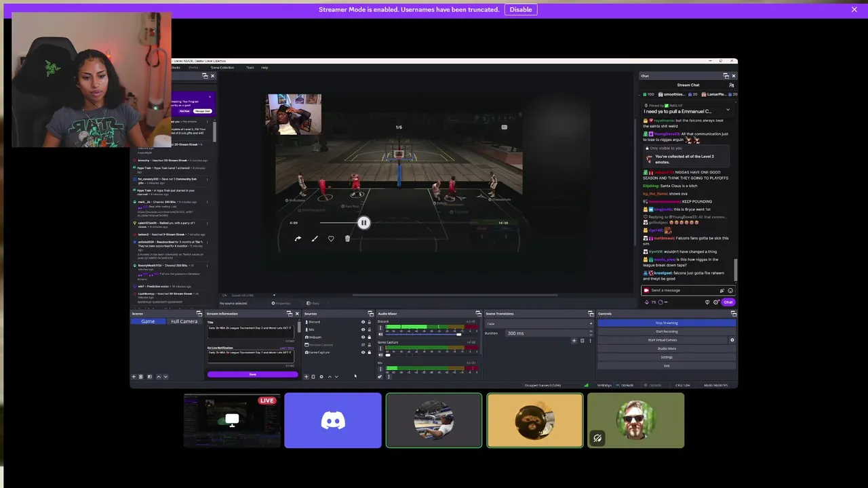Select the blue Discord logo participant tile
This screenshot has height=488, width=868.
[333, 420]
